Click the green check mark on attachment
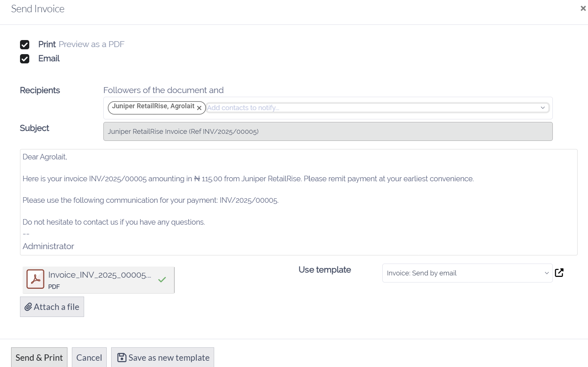Viewport: 588px width, 367px height. 162,280
